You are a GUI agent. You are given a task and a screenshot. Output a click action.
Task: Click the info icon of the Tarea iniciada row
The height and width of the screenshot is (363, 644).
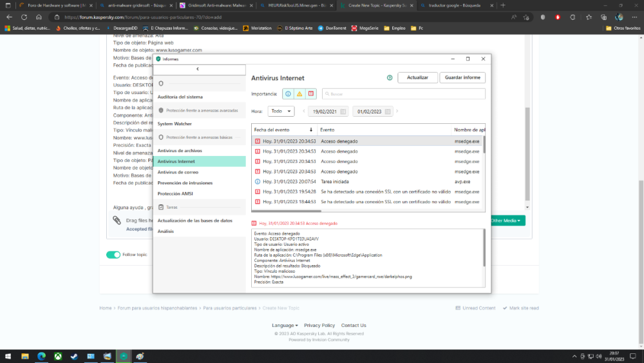pos(258,181)
